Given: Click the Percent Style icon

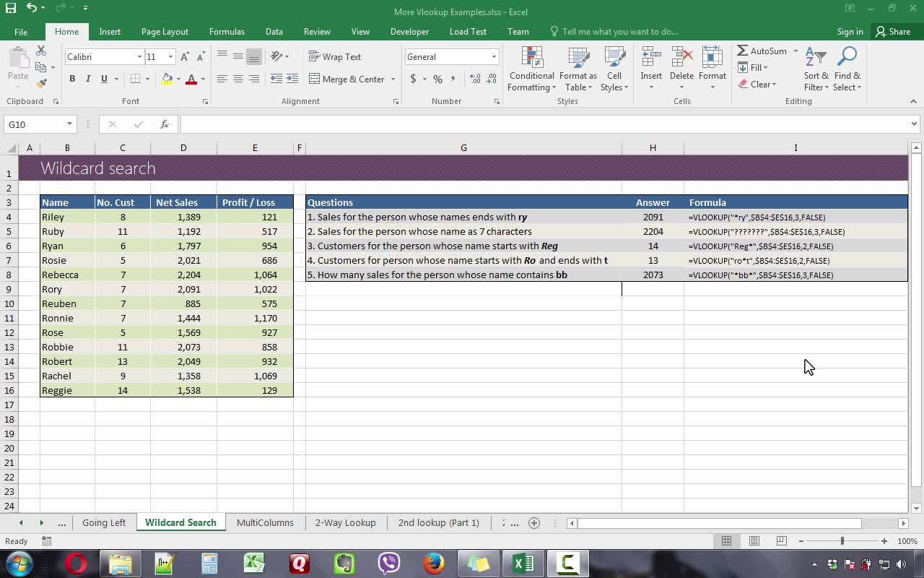Looking at the screenshot, I should (437, 79).
